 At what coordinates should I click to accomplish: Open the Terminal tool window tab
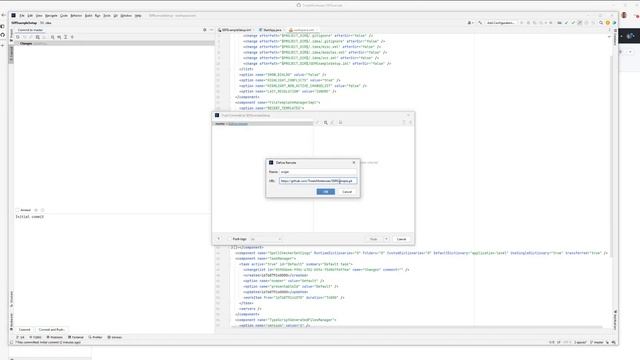click(x=76, y=338)
